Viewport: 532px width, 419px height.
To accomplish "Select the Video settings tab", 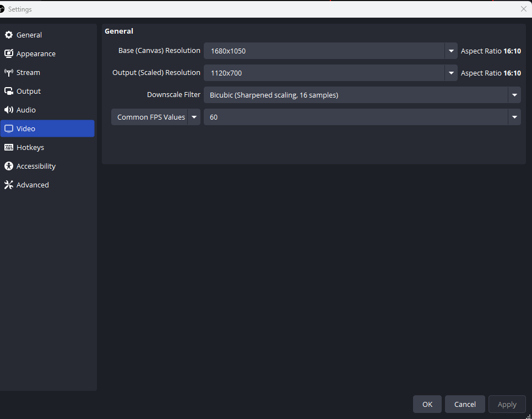I will 47,128.
